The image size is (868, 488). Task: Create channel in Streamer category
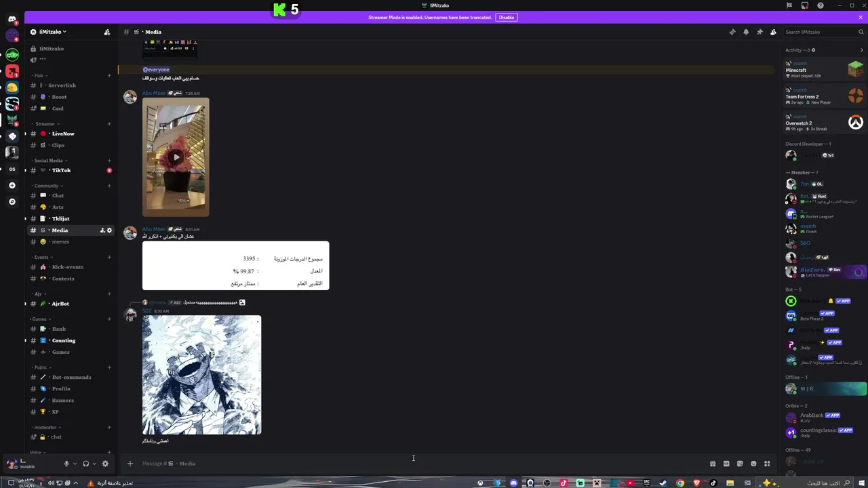(x=109, y=124)
